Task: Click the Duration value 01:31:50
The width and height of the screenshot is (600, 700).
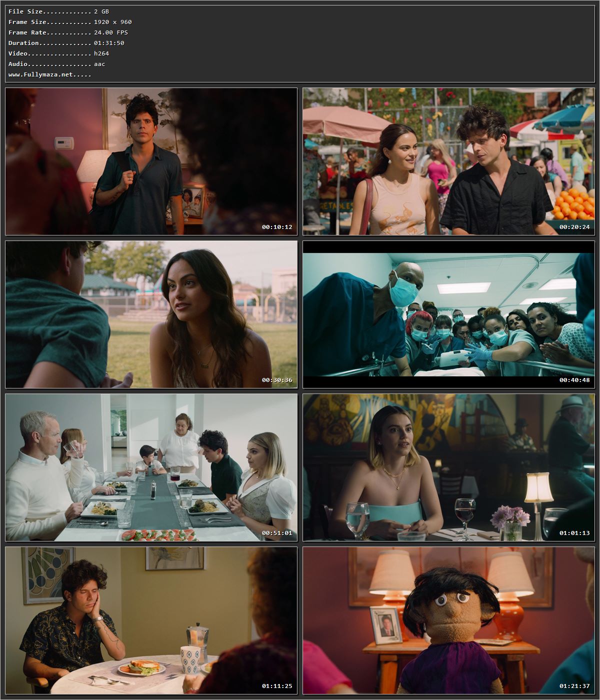Action: click(x=109, y=43)
